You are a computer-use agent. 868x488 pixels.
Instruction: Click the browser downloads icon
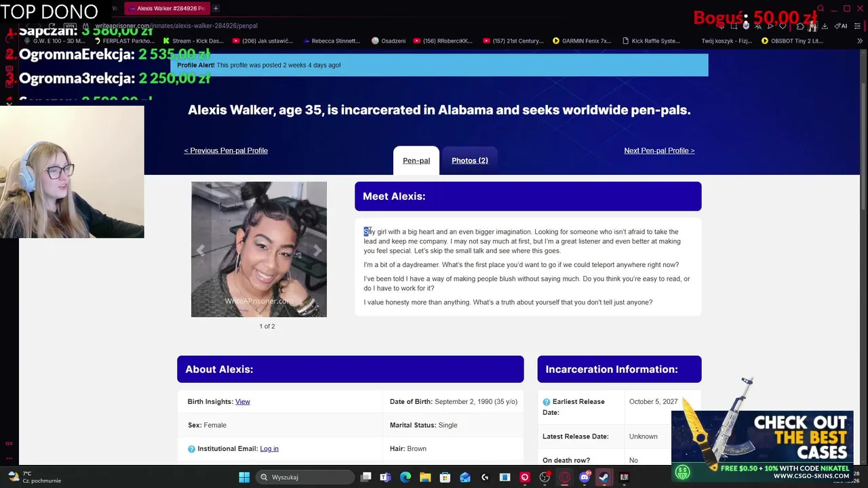pos(825,26)
